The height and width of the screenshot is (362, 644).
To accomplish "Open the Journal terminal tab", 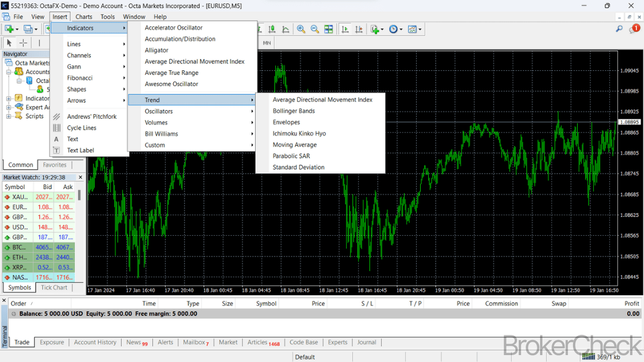I will coord(366,342).
